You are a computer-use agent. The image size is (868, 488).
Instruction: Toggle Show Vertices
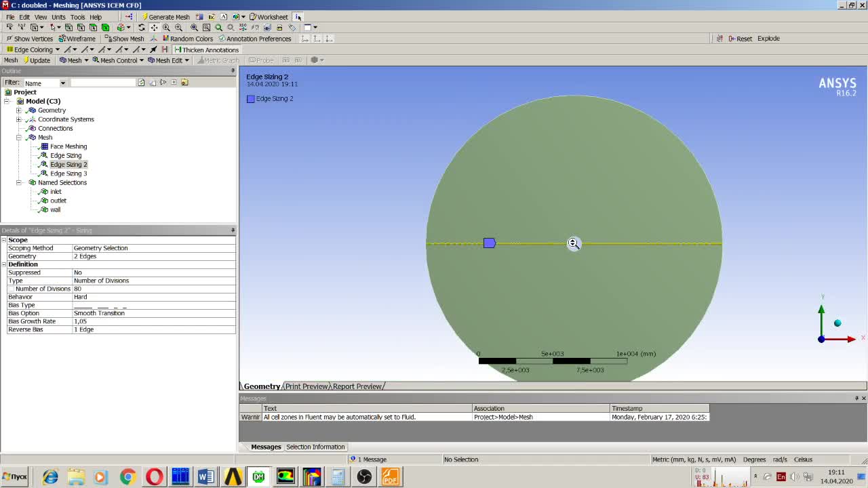29,39
